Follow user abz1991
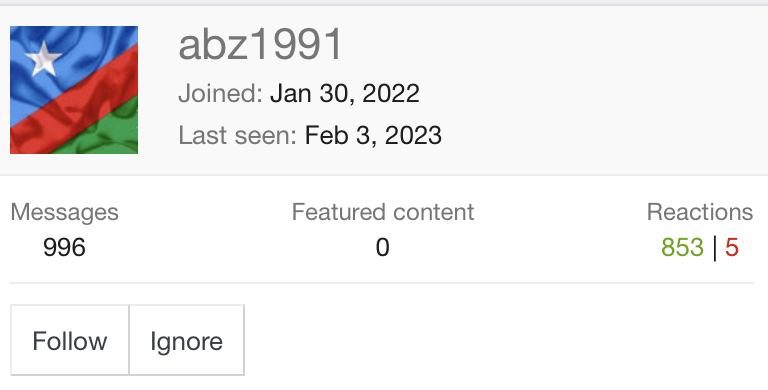This screenshot has width=768, height=390. (x=70, y=340)
